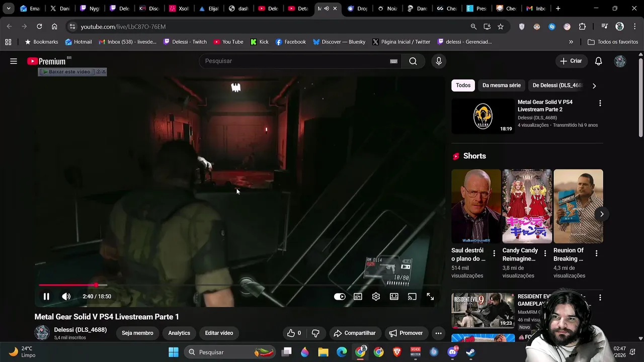Mute the video with the volume icon

(66, 297)
